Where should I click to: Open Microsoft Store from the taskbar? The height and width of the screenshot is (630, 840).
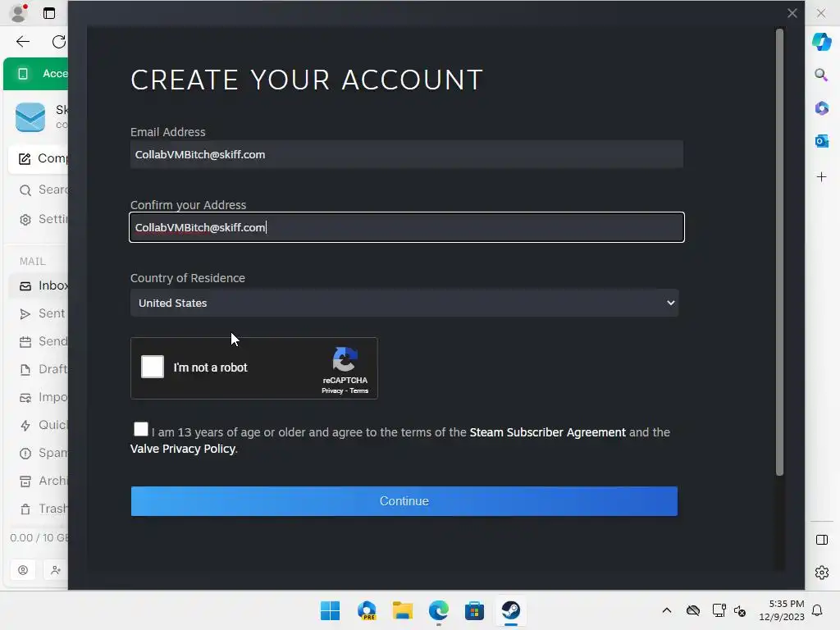[474, 610]
